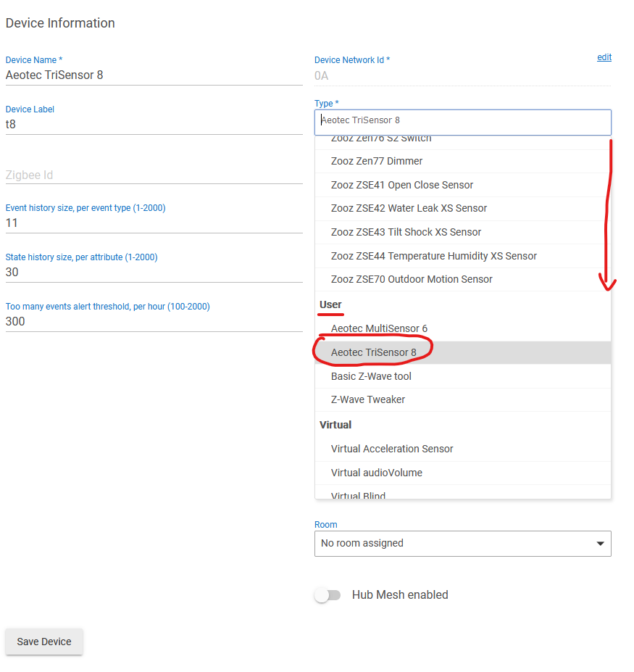634x672 pixels.
Task: Edit Event history size field value 11
Action: tap(154, 223)
